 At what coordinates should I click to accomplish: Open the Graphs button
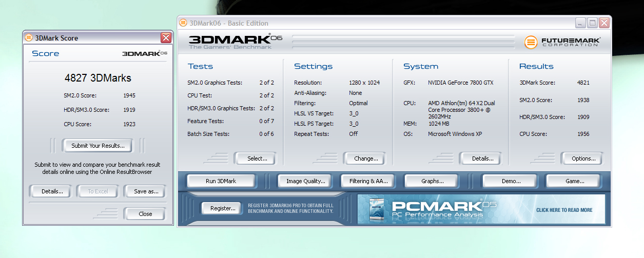(433, 181)
